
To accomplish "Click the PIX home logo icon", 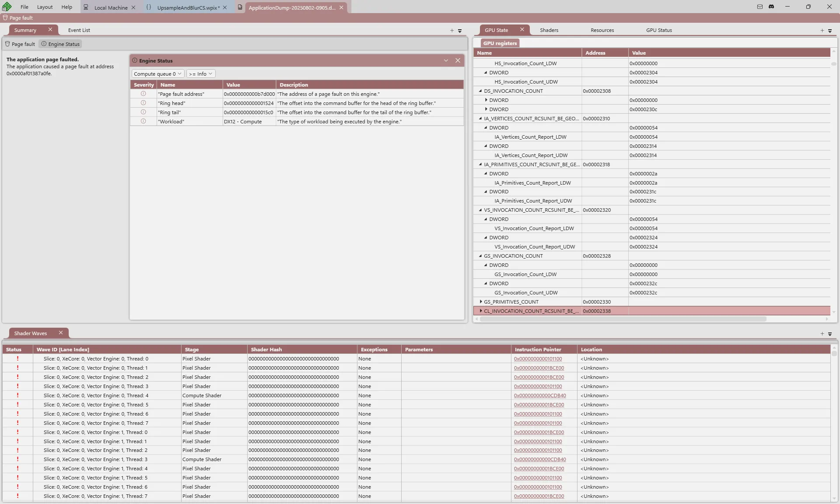I will pos(7,7).
